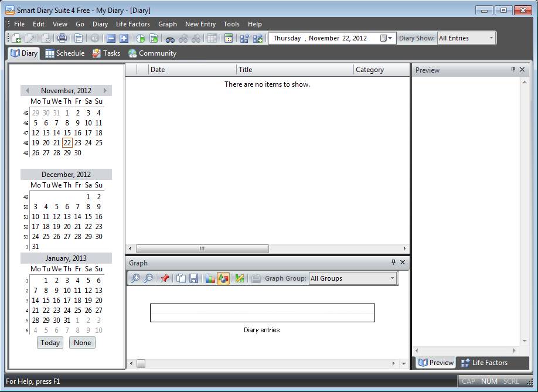The height and width of the screenshot is (392, 538).
Task: Open the File menu
Action: click(x=19, y=24)
